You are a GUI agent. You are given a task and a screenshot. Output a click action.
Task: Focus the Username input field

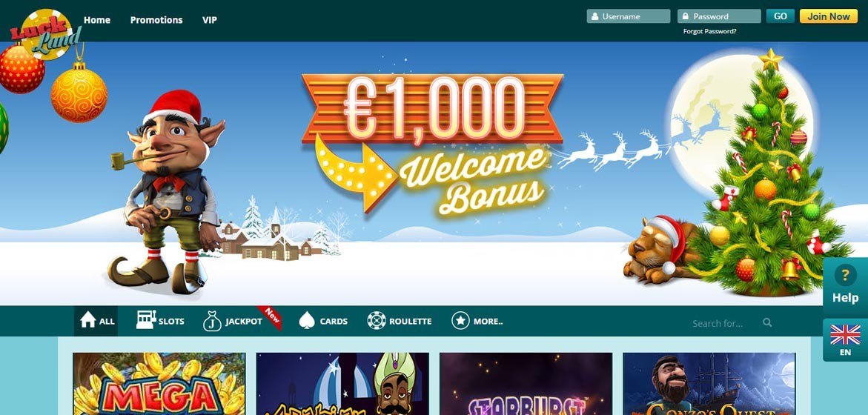pyautogui.click(x=629, y=16)
